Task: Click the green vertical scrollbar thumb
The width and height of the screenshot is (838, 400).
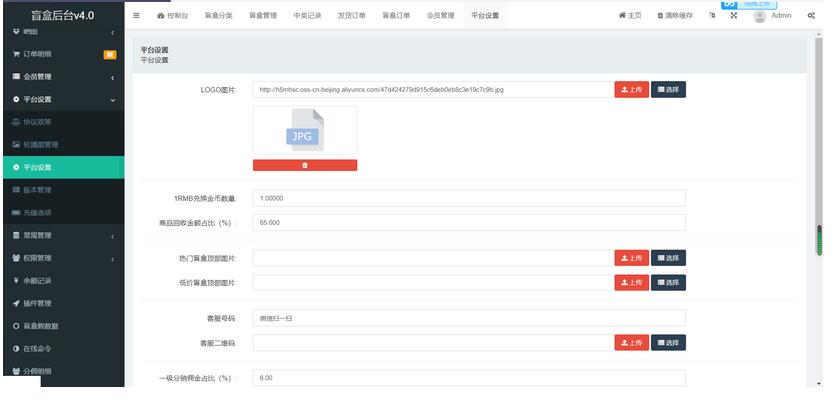Action: coord(819,240)
